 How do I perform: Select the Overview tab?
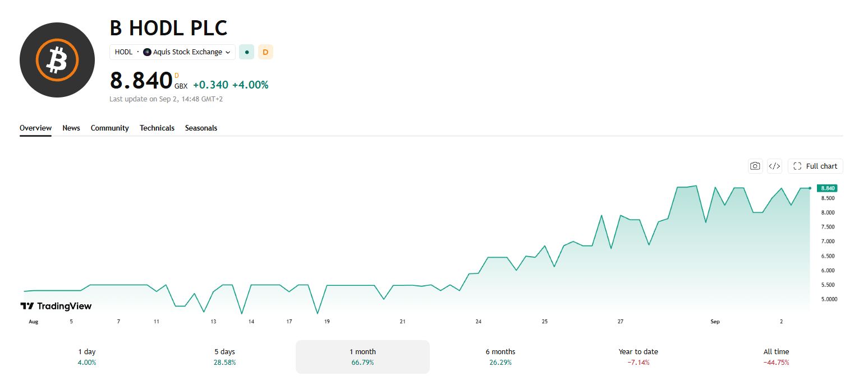(35, 128)
